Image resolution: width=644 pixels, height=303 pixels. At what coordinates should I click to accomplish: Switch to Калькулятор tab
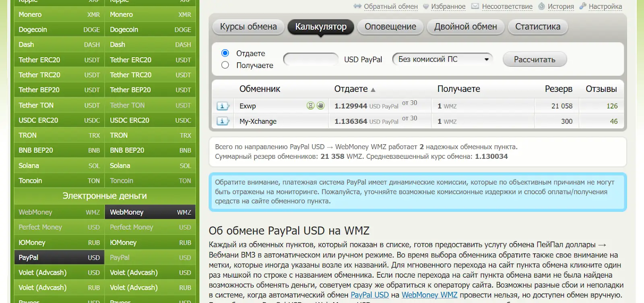pos(321,27)
